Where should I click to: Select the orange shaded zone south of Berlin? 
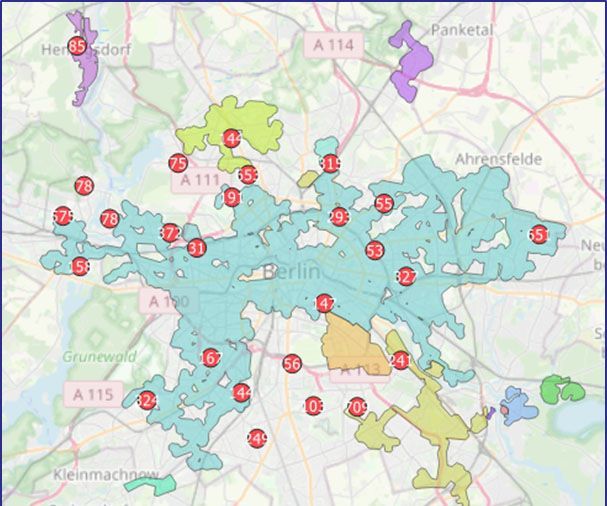(x=353, y=345)
